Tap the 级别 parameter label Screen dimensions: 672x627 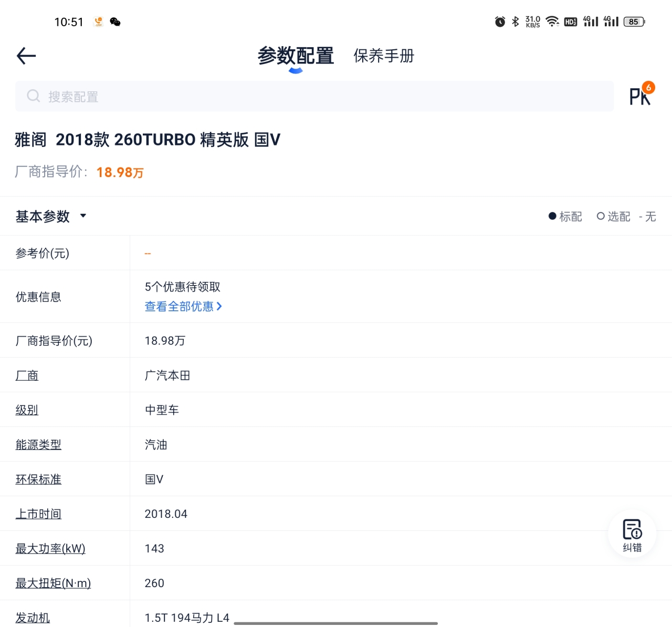27,410
